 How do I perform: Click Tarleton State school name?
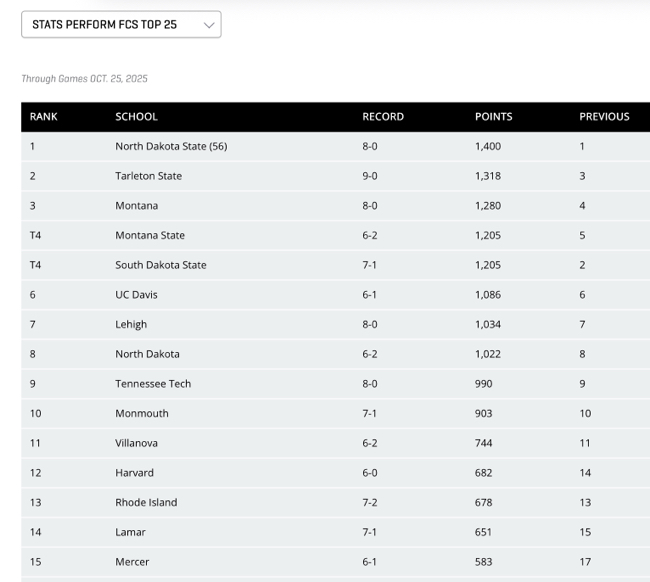tap(148, 176)
